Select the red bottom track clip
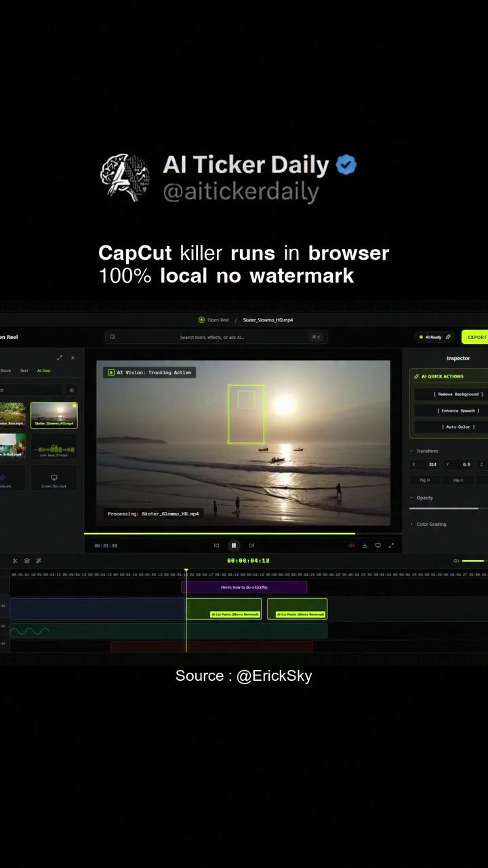The width and height of the screenshot is (488, 868). point(211,647)
